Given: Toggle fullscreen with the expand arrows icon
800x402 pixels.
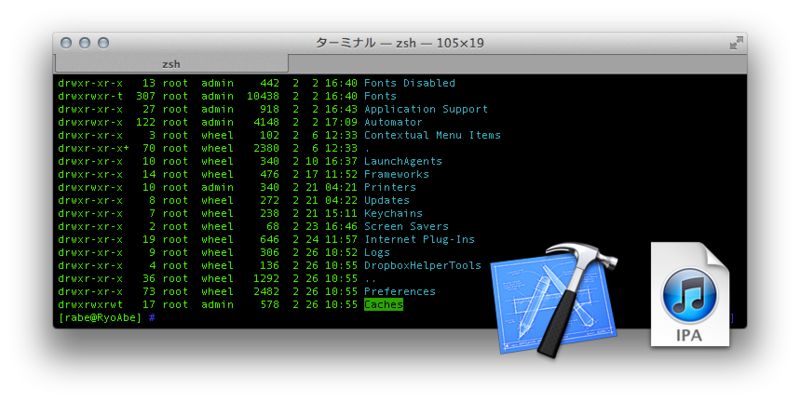Looking at the screenshot, I should (736, 43).
